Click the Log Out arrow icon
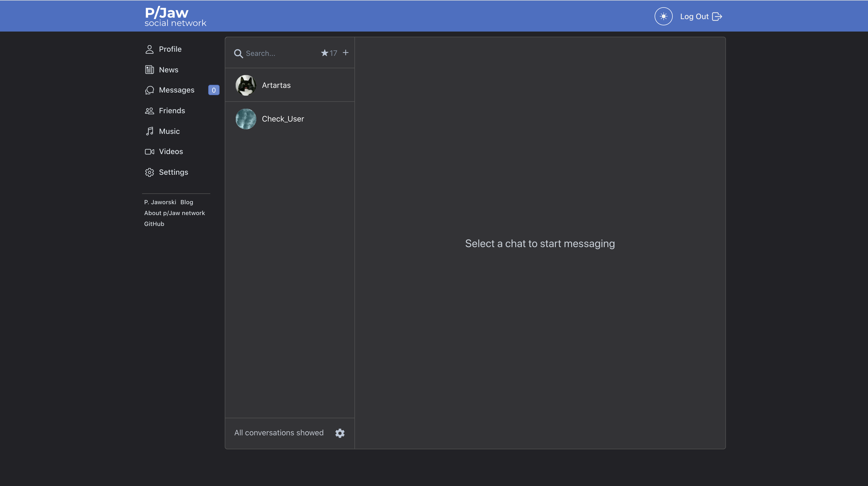This screenshot has width=868, height=486. point(717,17)
